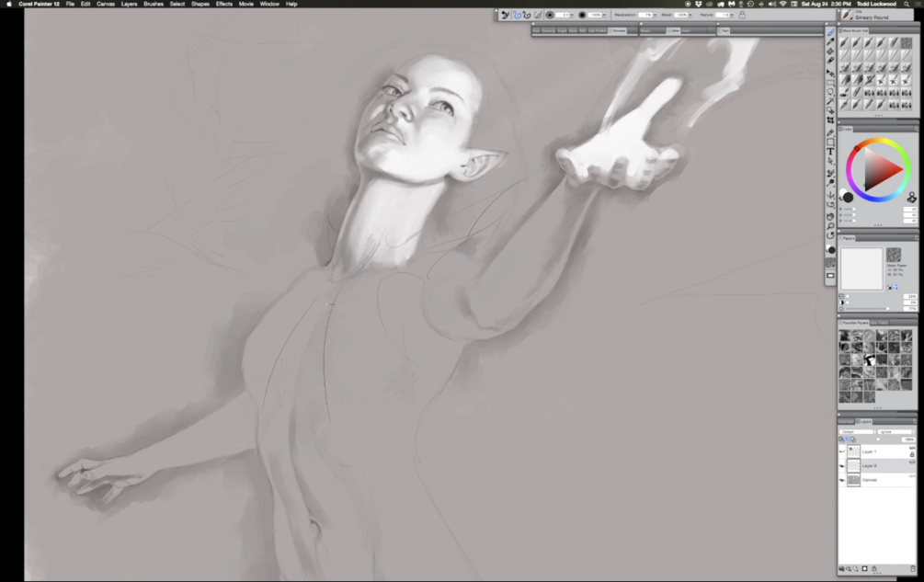
Task: Select the Rotate Page tool
Action: [830, 235]
